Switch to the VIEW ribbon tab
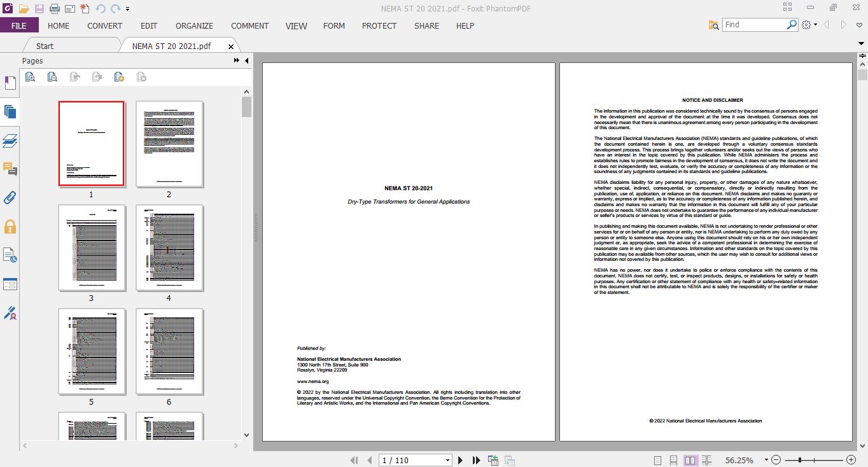The height and width of the screenshot is (467, 868). 297,25
